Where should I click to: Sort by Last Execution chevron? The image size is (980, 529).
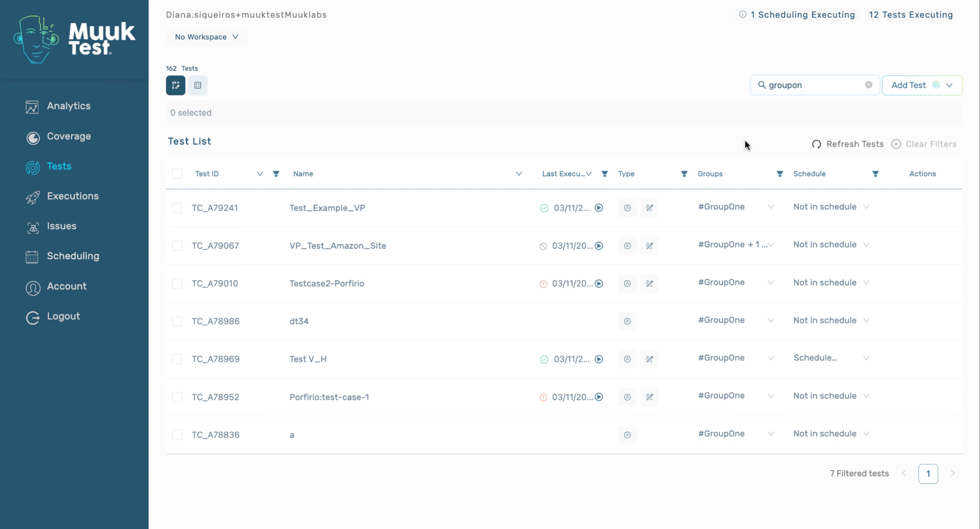(x=589, y=174)
